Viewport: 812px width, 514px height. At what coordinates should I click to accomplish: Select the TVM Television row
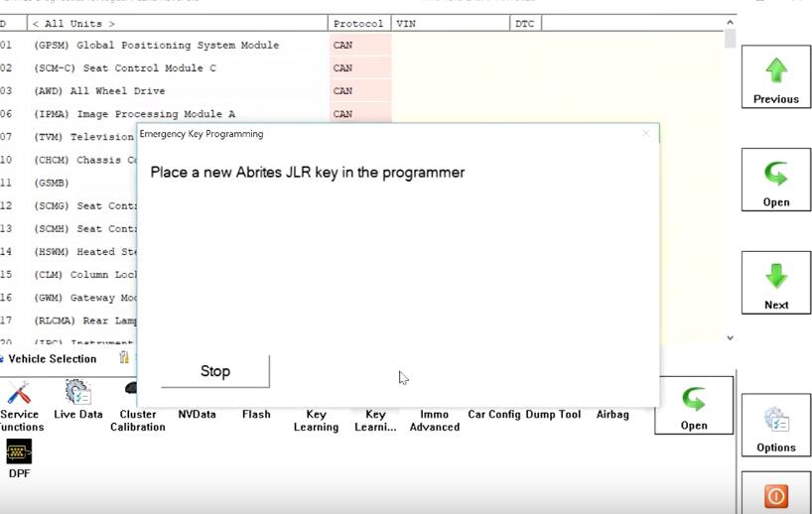tap(68, 137)
